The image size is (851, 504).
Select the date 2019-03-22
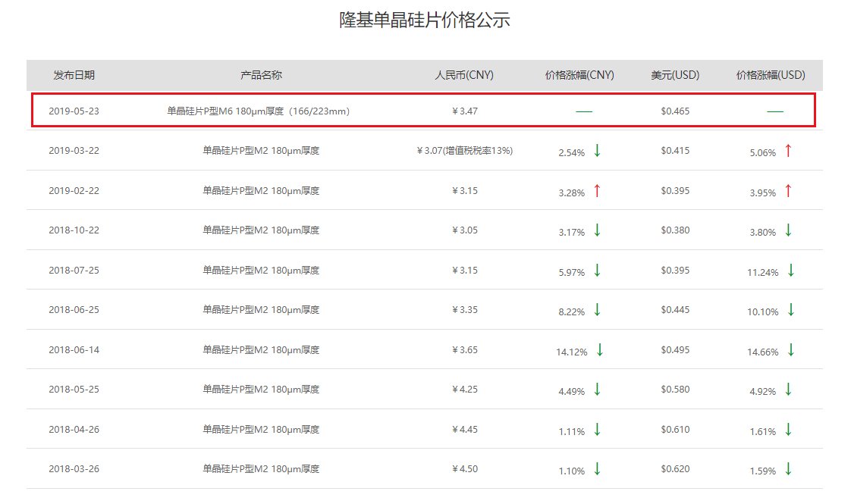coord(74,151)
